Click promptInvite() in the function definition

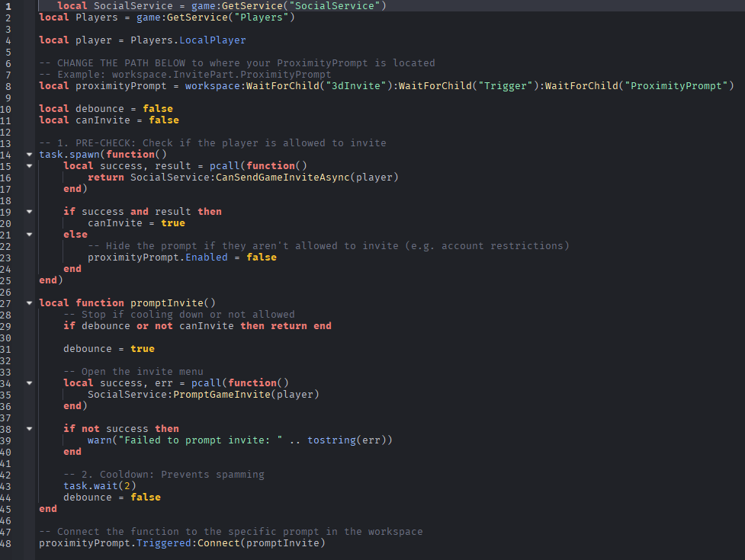click(173, 302)
